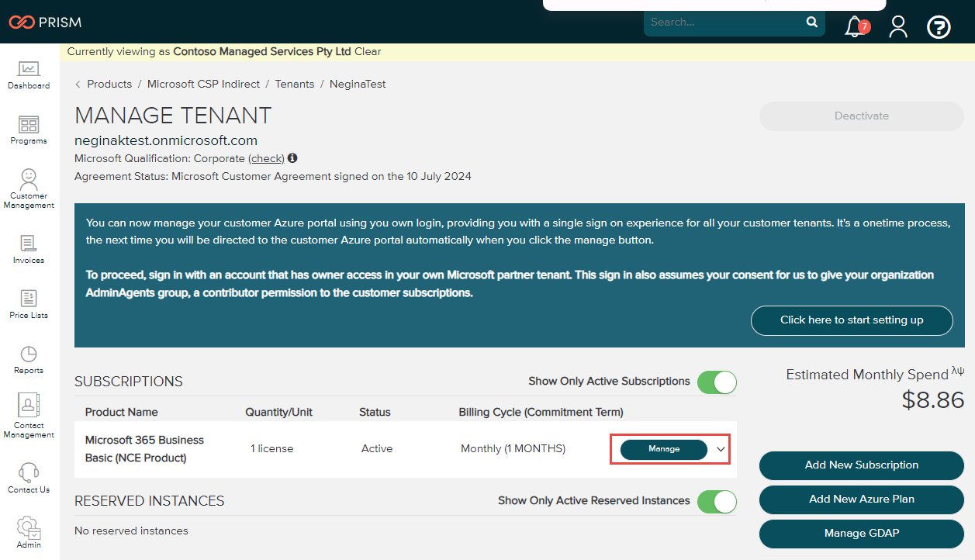Viewport: 975px width, 560px height.
Task: Click into the Search input field
Action: pos(724,22)
